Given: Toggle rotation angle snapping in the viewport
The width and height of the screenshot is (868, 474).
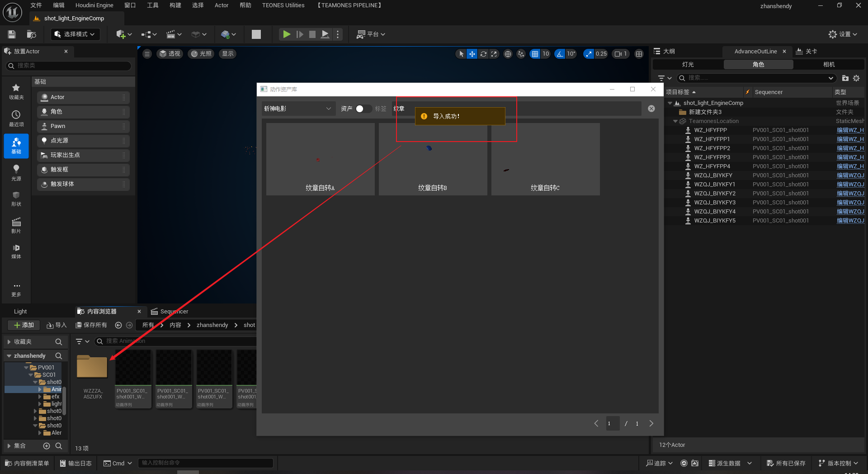Looking at the screenshot, I should pyautogui.click(x=560, y=54).
